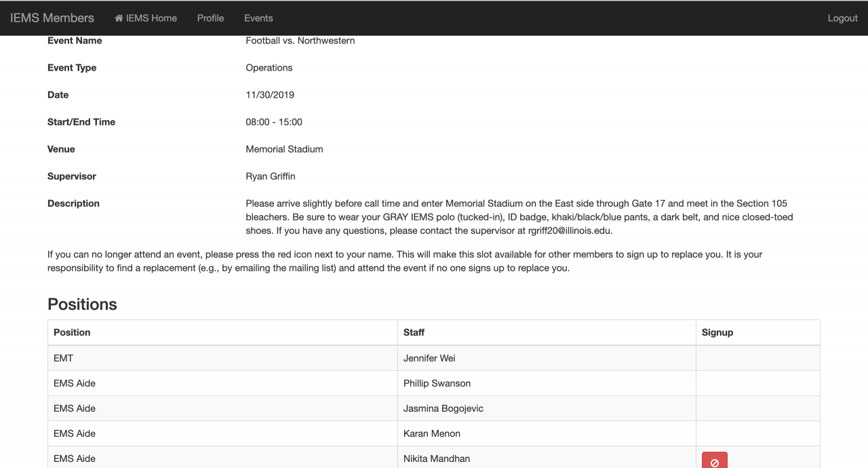Select Jennifer Wei in the staff list
868x468 pixels.
coord(429,358)
